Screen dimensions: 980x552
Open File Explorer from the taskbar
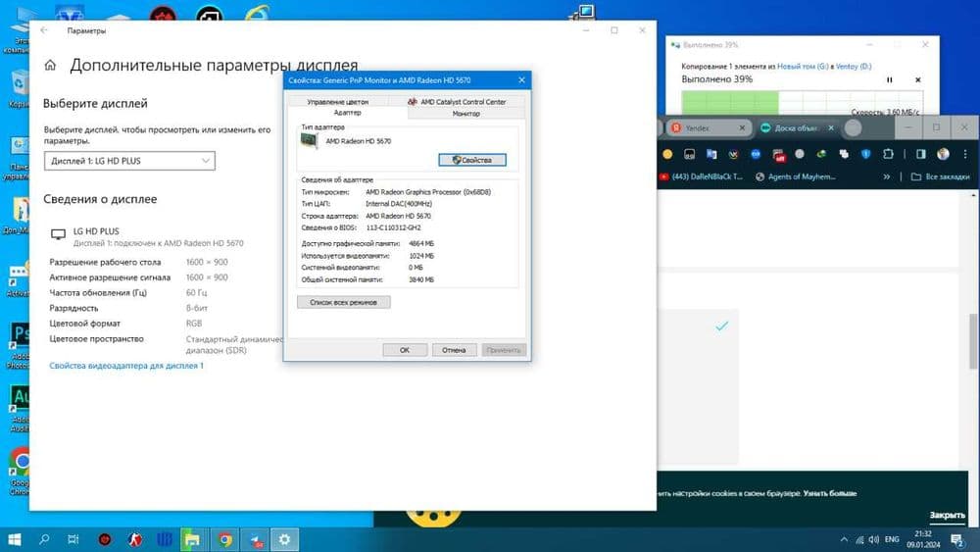click(192, 539)
